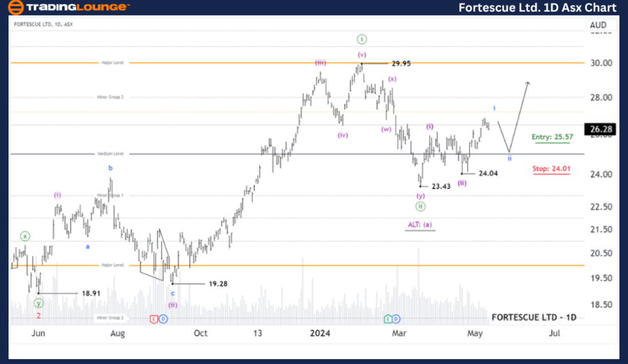Click the 22.50 price axis value
628x364 pixels.
click(601, 206)
